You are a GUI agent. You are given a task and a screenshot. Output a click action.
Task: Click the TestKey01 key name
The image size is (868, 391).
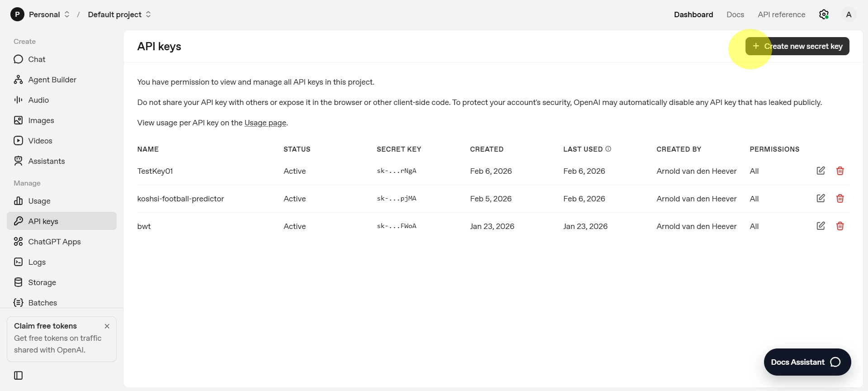tap(155, 171)
